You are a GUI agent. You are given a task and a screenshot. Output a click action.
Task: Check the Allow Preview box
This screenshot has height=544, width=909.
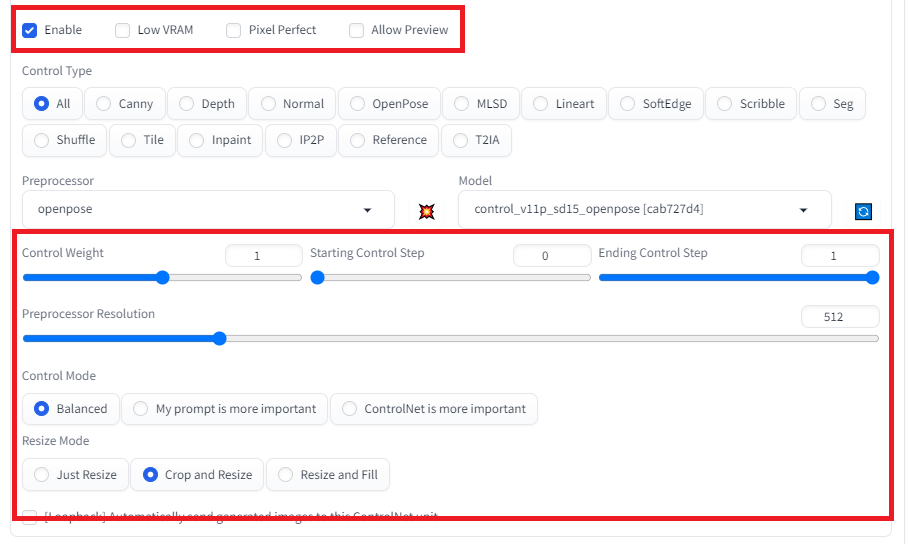click(x=357, y=30)
